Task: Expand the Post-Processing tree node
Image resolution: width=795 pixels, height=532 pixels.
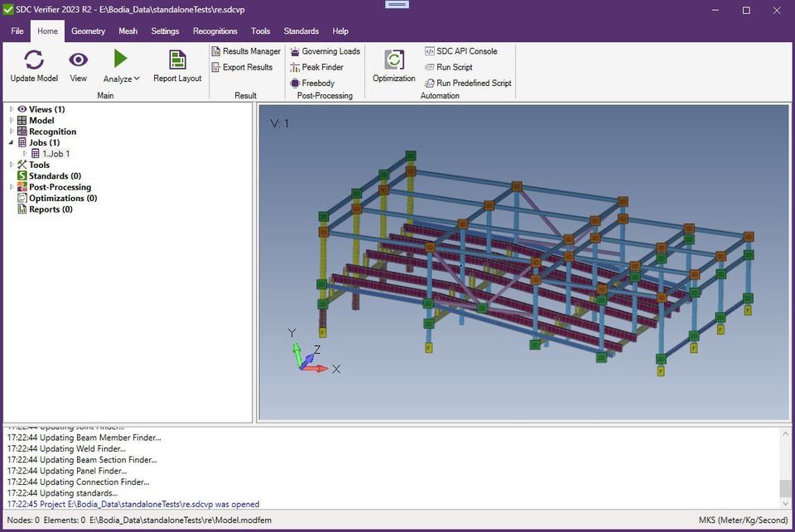Action: point(12,188)
